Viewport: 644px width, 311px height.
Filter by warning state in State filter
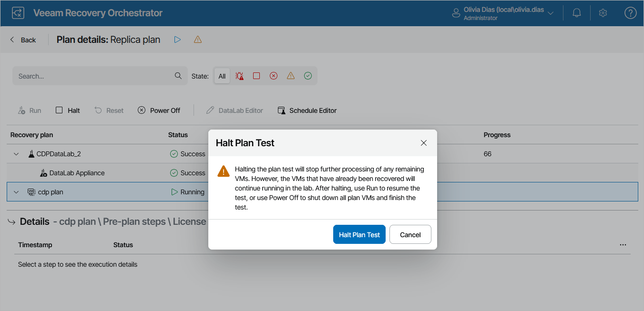tap(290, 76)
